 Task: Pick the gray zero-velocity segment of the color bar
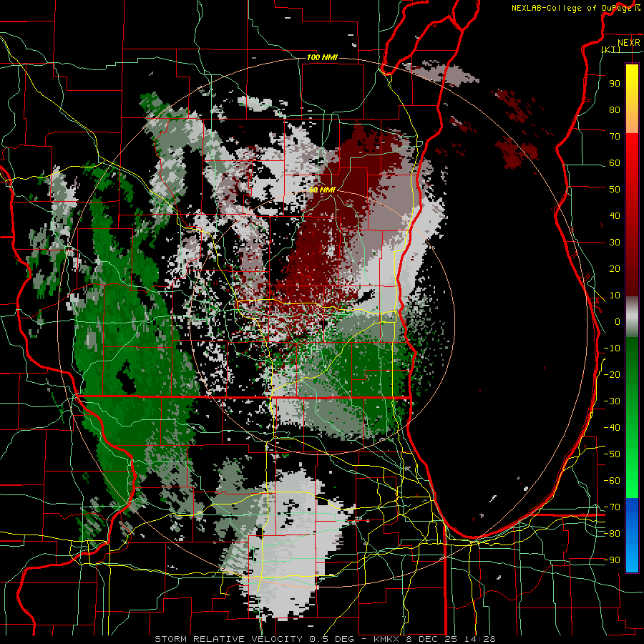[x=632, y=317]
